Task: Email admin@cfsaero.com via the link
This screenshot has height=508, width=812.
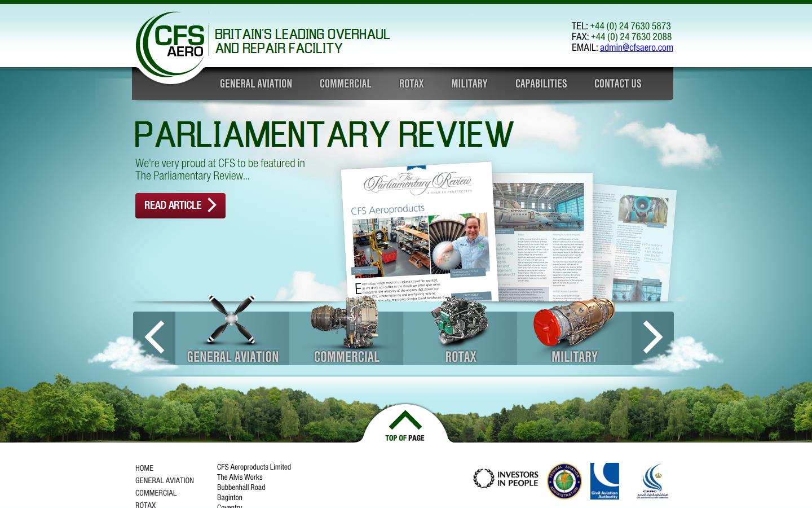Action: pos(636,47)
